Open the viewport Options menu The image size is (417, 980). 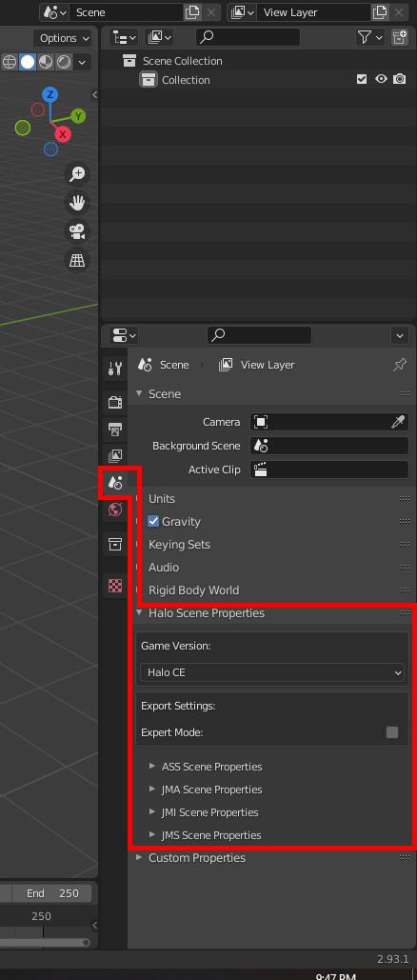(x=65, y=38)
